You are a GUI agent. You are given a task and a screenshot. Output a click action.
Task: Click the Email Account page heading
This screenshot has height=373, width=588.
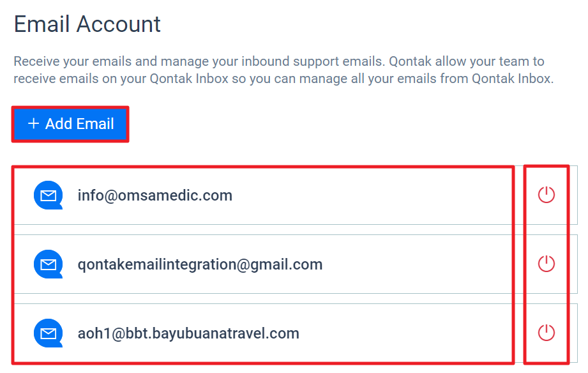87,24
